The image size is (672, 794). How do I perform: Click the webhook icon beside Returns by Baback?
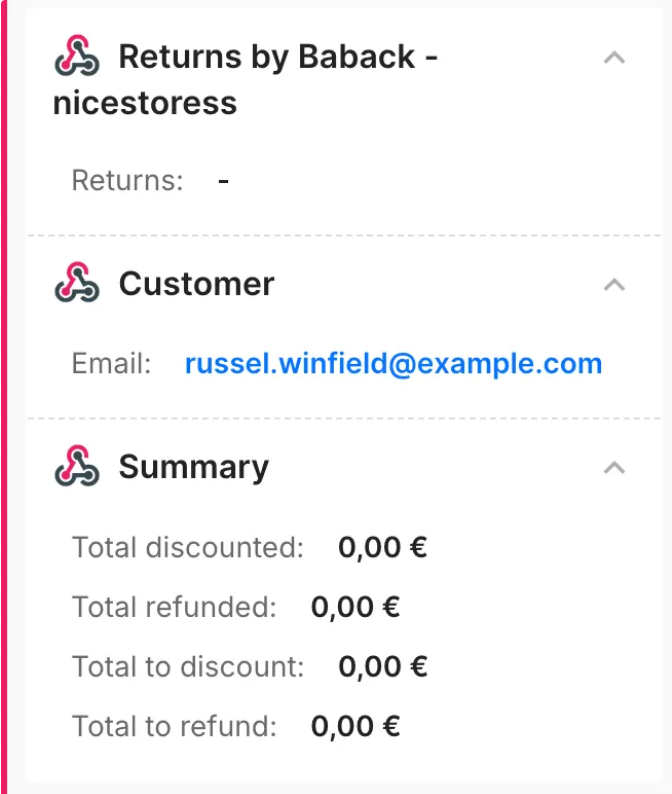(x=77, y=56)
